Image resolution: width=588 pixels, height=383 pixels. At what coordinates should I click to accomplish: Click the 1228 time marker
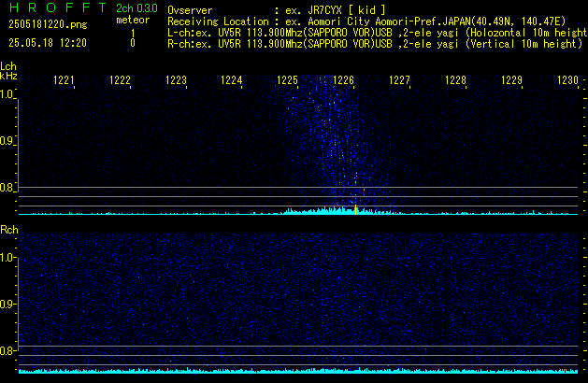tap(455, 80)
